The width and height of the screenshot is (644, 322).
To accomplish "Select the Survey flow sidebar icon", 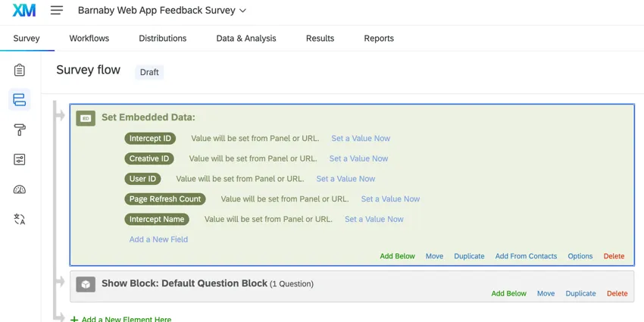I will coord(20,100).
